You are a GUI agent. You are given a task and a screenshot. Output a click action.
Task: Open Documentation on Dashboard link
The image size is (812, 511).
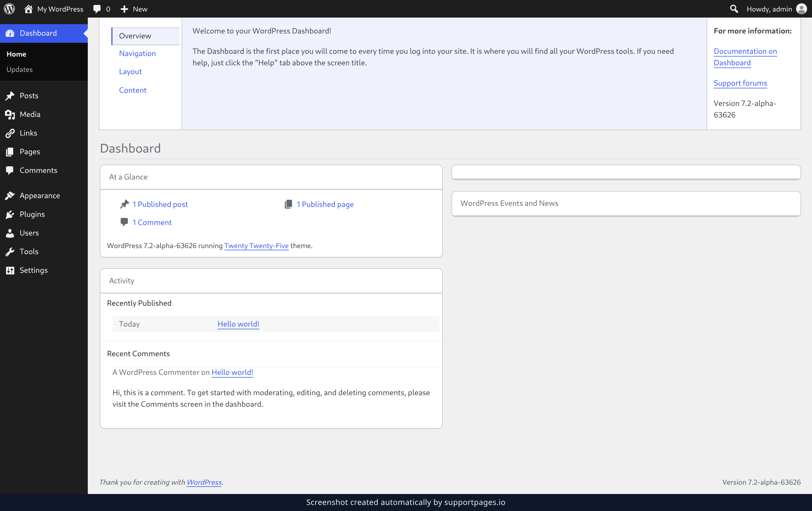(745, 57)
